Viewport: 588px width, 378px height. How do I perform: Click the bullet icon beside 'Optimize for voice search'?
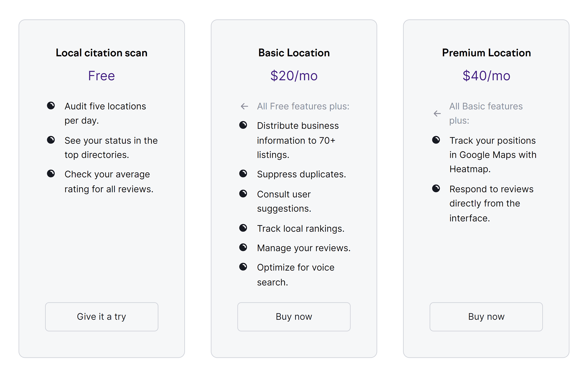click(x=243, y=267)
